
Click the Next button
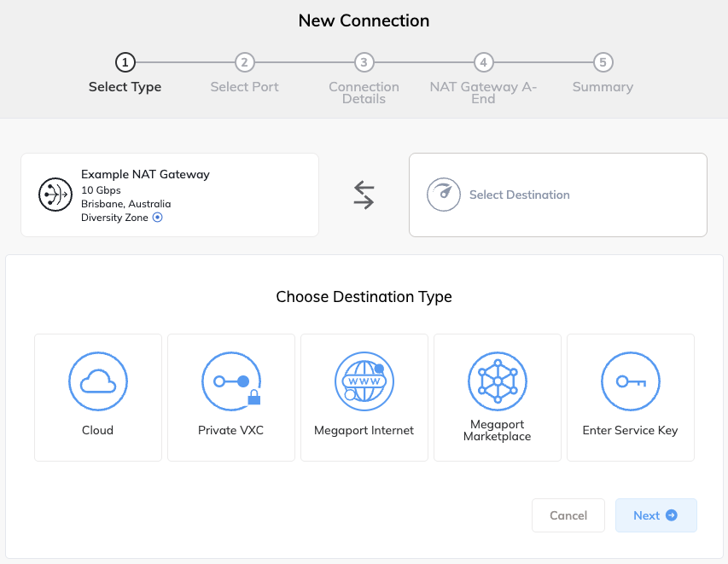coord(655,515)
